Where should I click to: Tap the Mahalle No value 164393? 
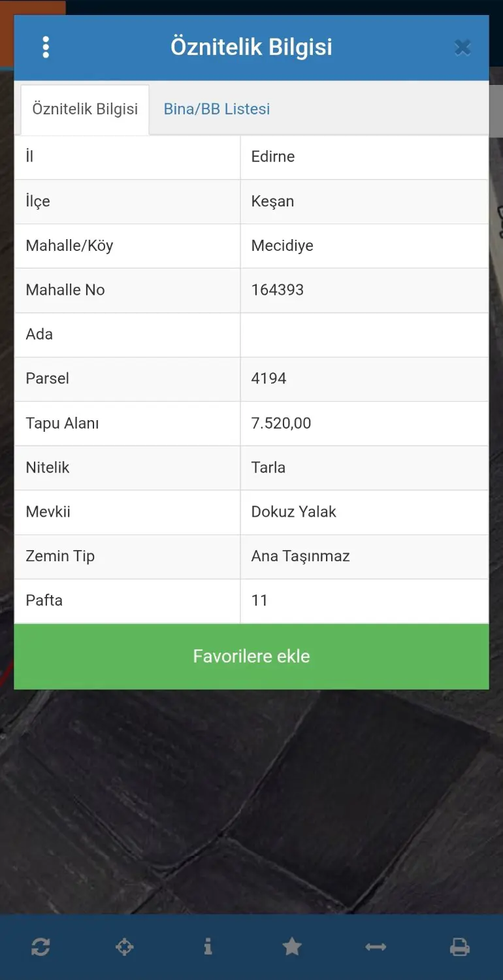[278, 289]
